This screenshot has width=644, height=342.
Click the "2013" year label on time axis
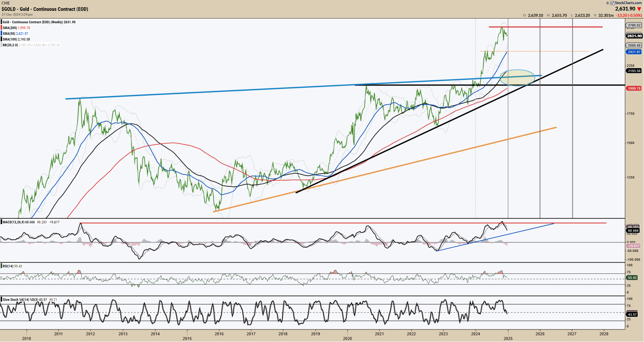pos(123,334)
